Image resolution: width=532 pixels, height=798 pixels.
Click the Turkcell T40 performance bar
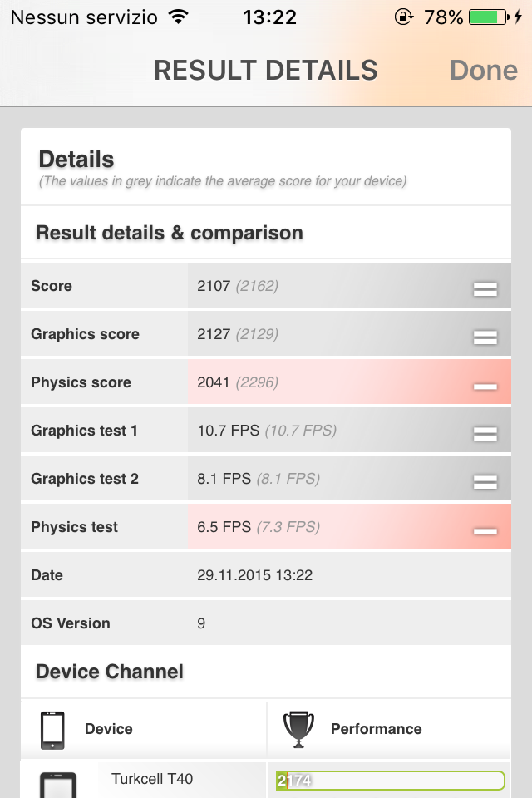(391, 781)
